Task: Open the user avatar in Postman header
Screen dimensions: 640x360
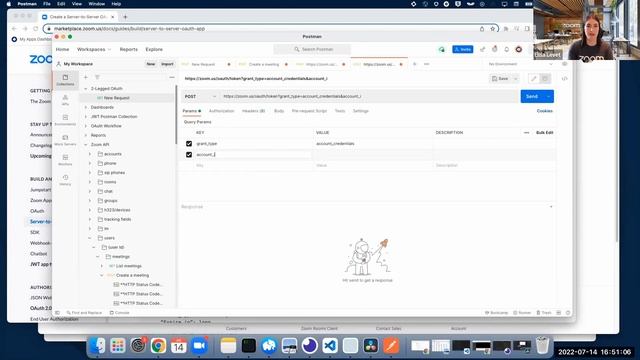Action: tap(519, 49)
